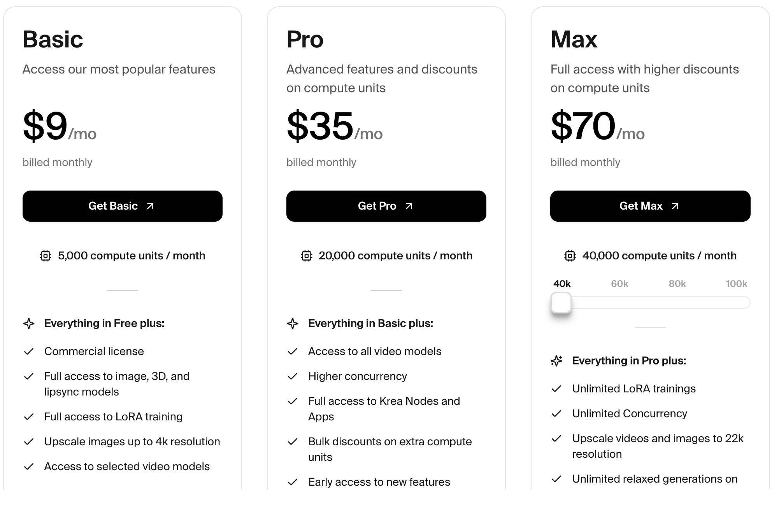Choose the 100k compute units mark

736,284
